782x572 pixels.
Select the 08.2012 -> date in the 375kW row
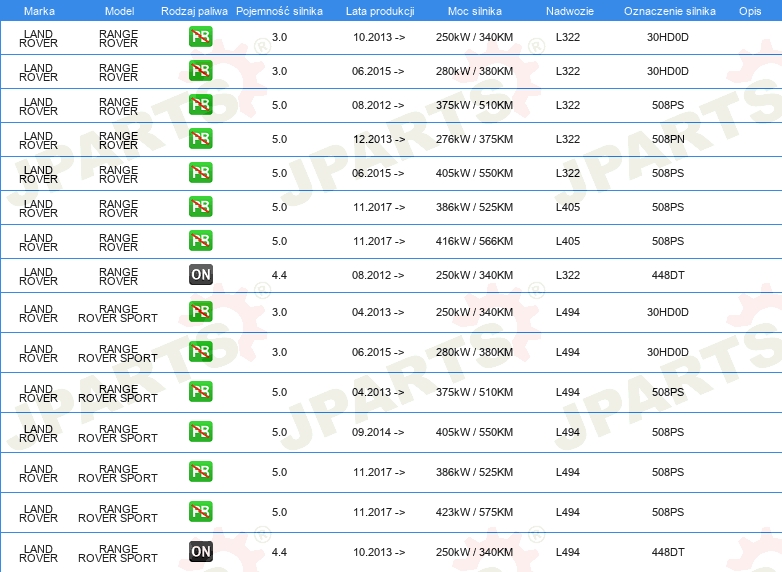pyautogui.click(x=378, y=105)
